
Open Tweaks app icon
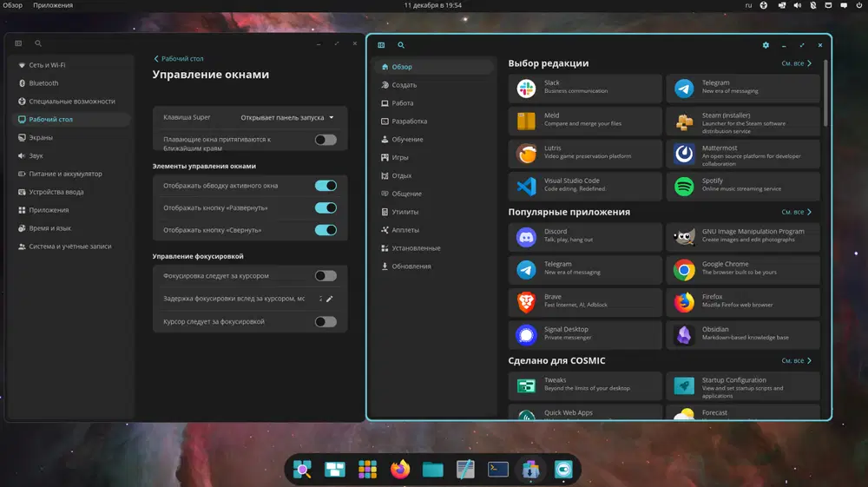(526, 385)
